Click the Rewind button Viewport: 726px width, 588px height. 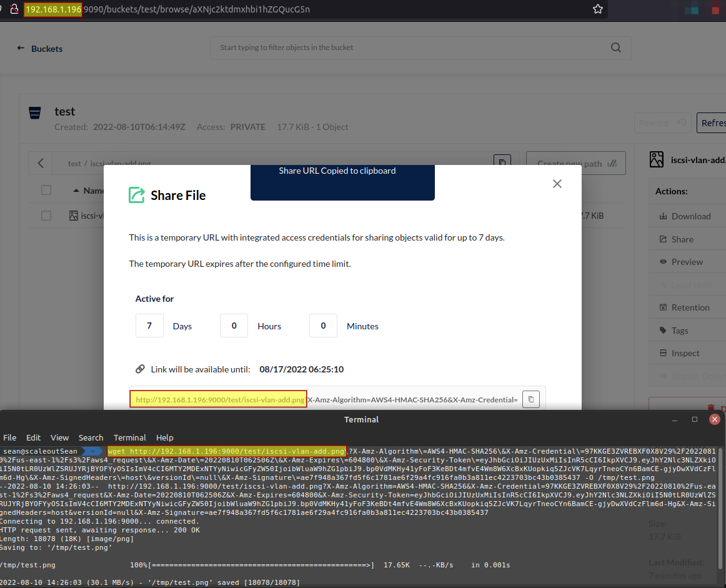coord(662,122)
